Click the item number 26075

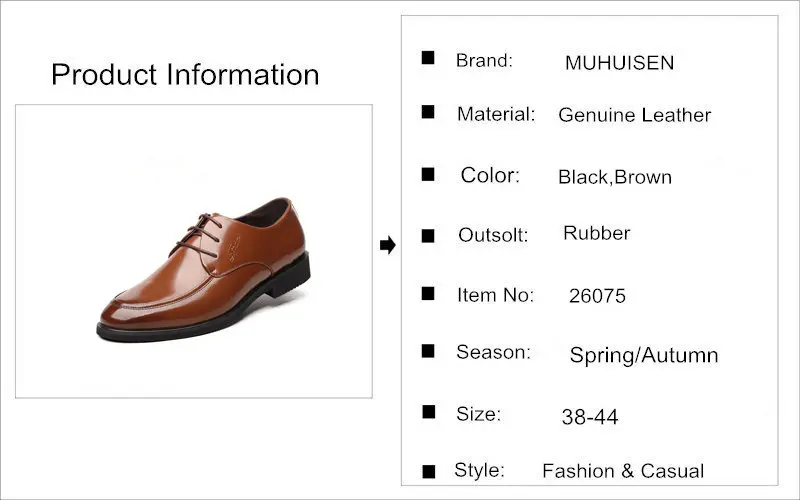597,296
